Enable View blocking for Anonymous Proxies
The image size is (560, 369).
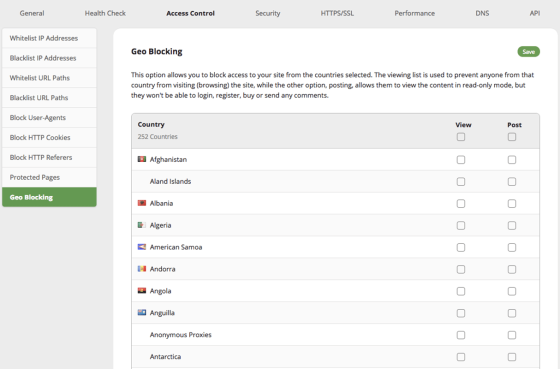tap(461, 335)
